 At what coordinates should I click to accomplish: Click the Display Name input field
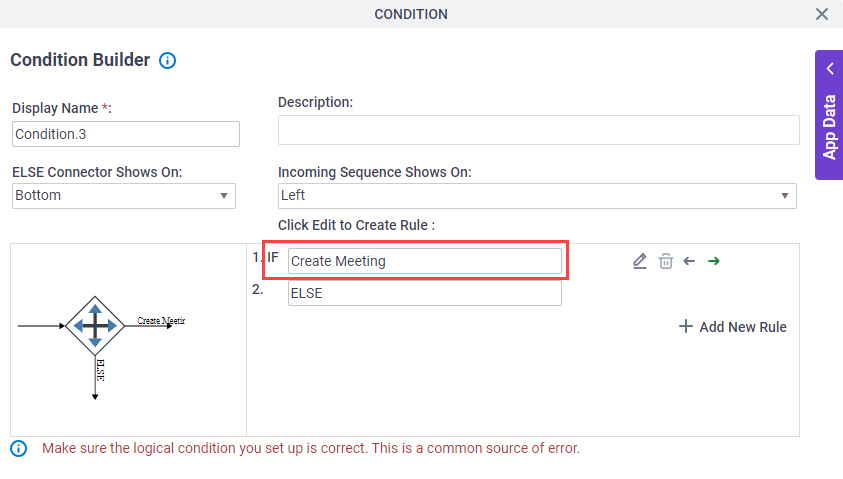coord(126,134)
